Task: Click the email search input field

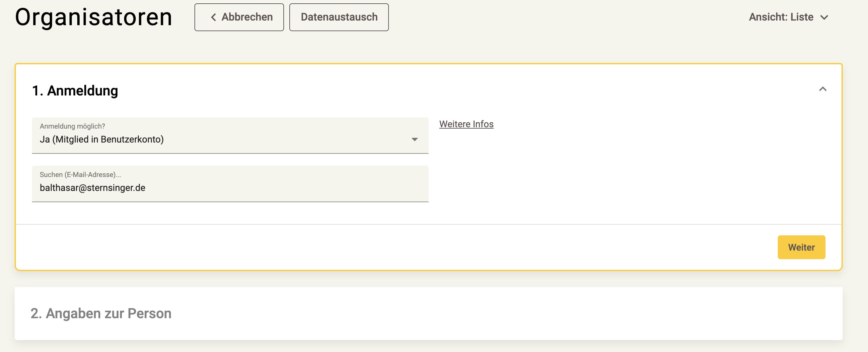Action: point(230,184)
